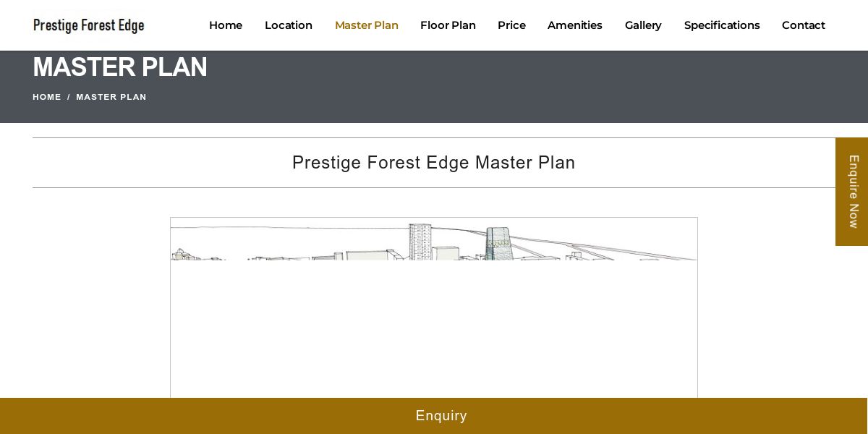Viewport: 868px width, 434px height.
Task: Select the highlighted Master Plan menu item
Action: pos(367,25)
